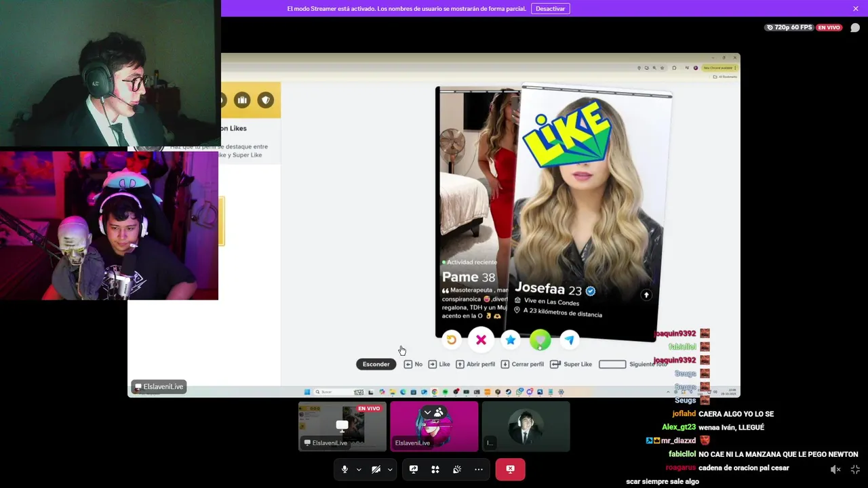Open the Discord activities icon
This screenshot has width=868, height=488.
[435, 469]
